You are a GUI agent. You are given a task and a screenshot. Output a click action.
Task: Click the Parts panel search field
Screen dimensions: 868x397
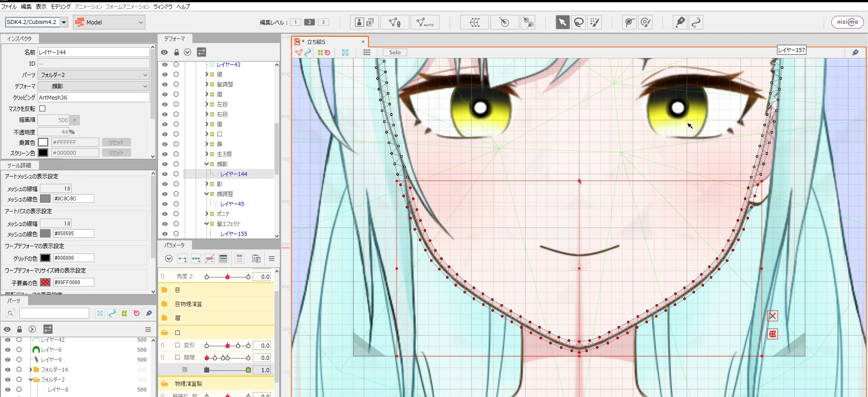pyautogui.click(x=54, y=313)
